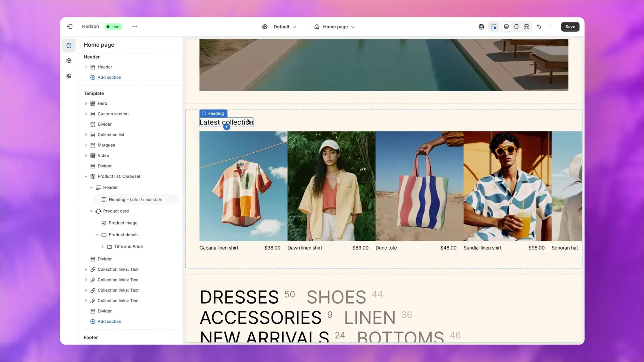Click the Live status badge
The width and height of the screenshot is (644, 362).
(113, 27)
